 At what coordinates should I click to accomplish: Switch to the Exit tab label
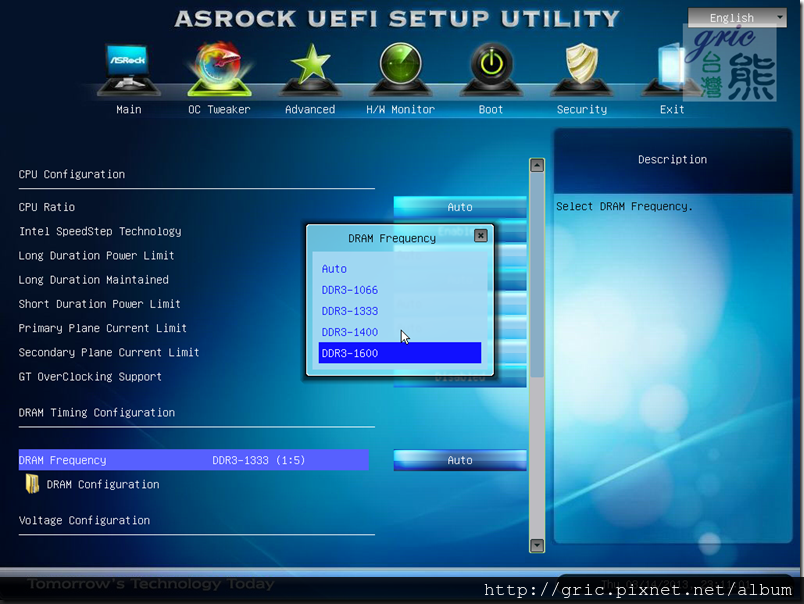[x=672, y=109]
